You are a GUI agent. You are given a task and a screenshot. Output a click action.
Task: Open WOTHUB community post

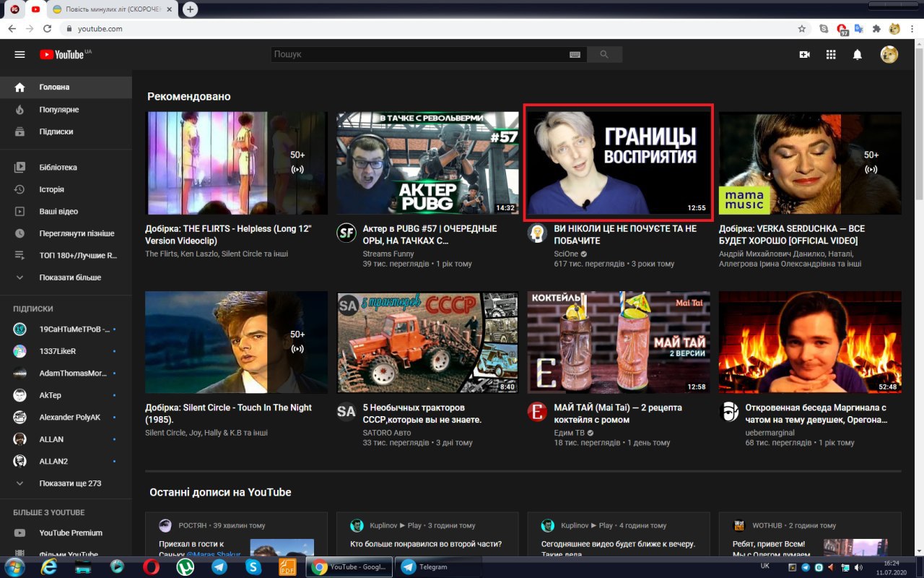[x=810, y=535]
